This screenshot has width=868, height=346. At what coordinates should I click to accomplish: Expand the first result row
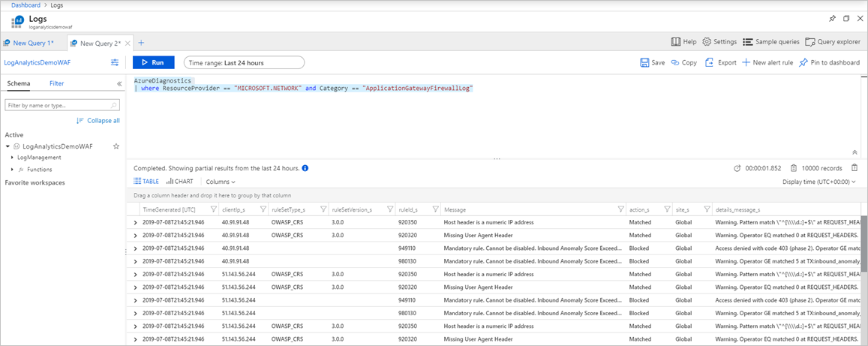[136, 223]
